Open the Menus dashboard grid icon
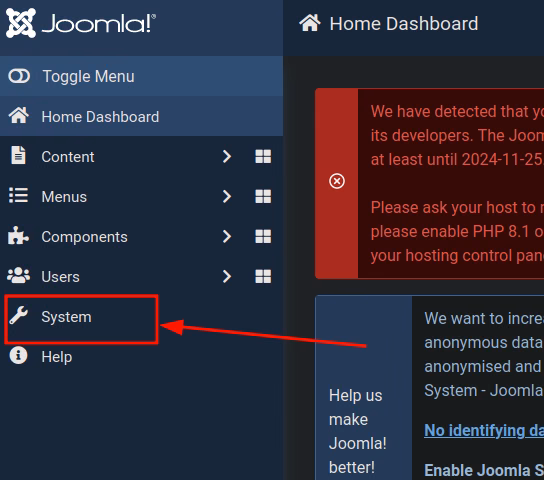Image resolution: width=544 pixels, height=480 pixels. tap(263, 197)
